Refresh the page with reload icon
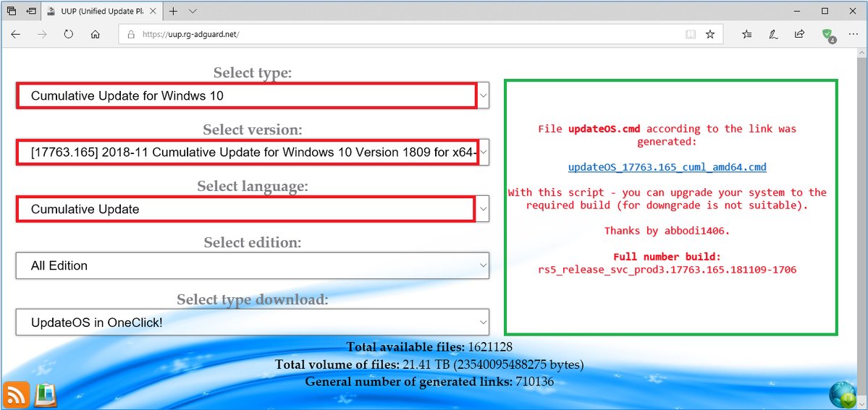The width and height of the screenshot is (868, 410). [69, 34]
